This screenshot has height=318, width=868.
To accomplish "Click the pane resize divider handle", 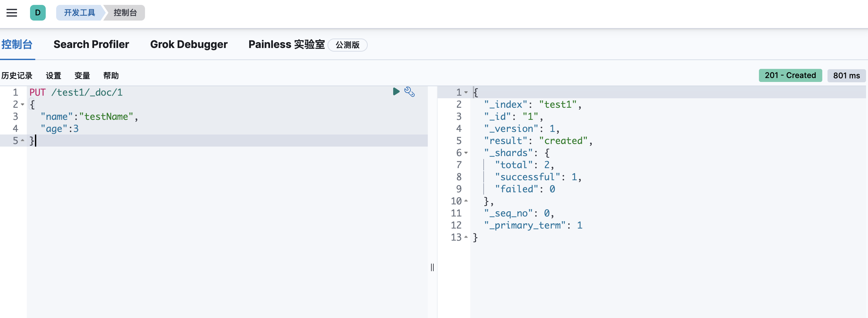I will click(432, 267).
